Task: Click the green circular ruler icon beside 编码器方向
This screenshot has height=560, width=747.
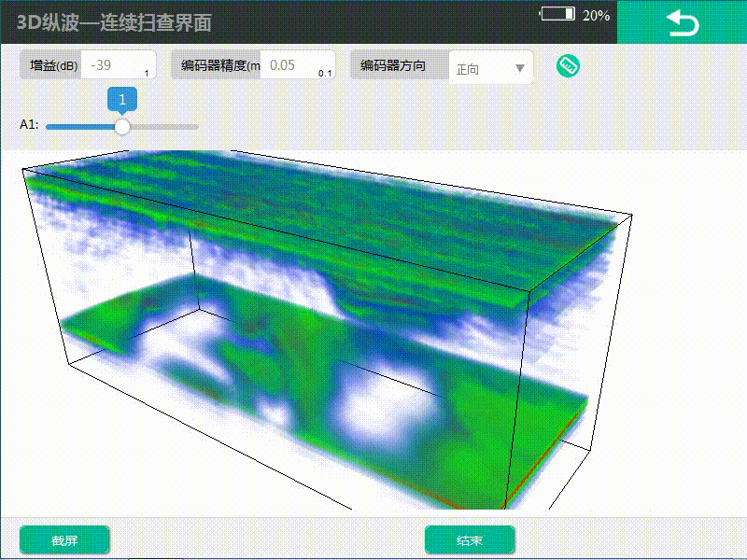Action: click(568, 66)
